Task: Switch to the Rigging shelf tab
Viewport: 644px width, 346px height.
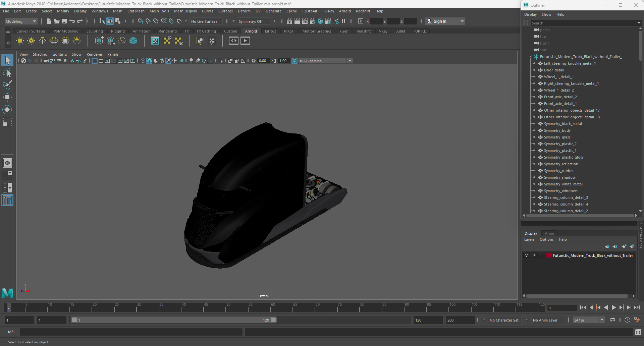Action: [118, 31]
